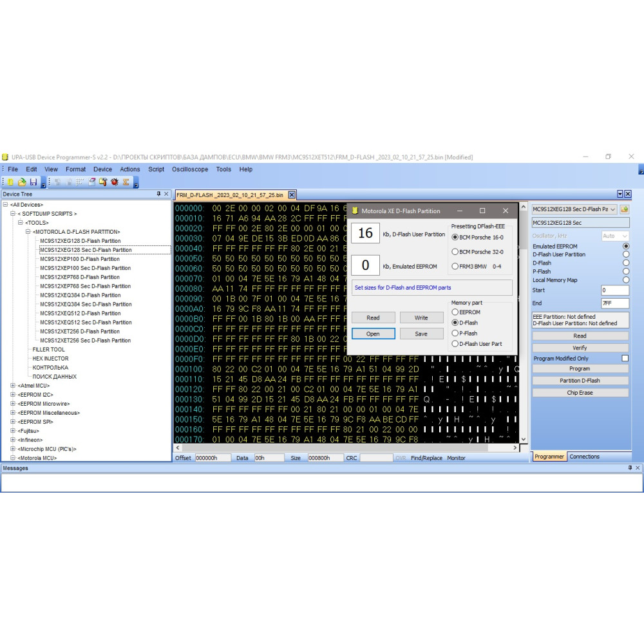Click the End address field 7FF
The width and height of the screenshot is (644, 644).
(615, 303)
